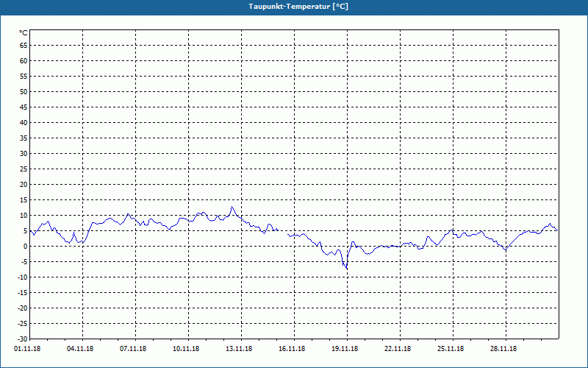Select the 25.11.18 date label
This screenshot has width=588, height=368.
pyautogui.click(x=451, y=349)
